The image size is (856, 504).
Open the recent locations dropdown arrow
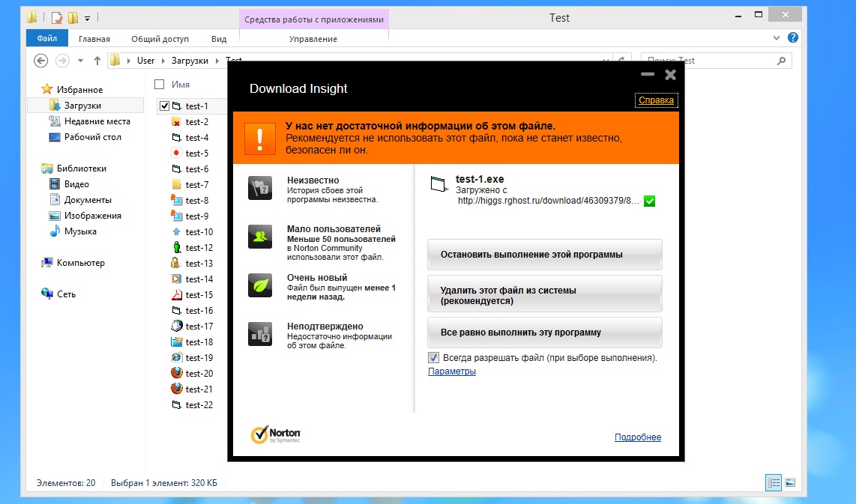[x=80, y=61]
